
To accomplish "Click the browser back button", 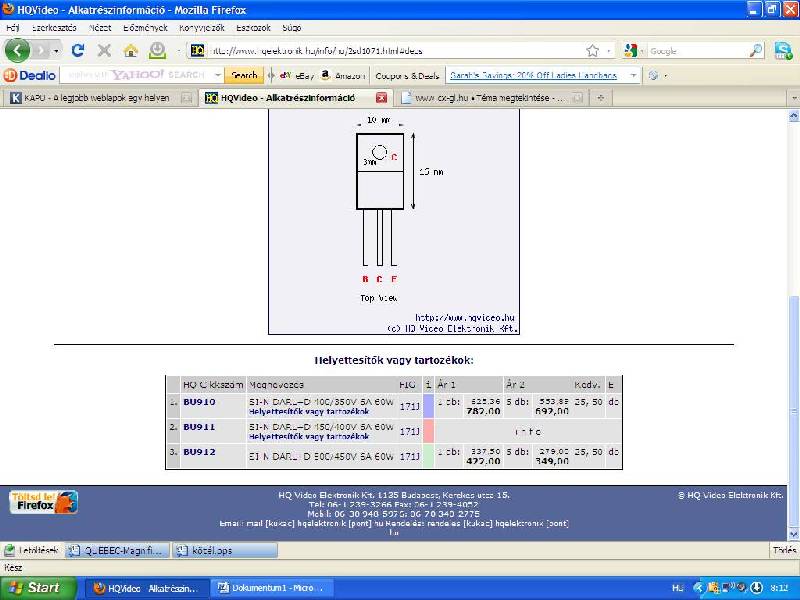I will point(18,50).
